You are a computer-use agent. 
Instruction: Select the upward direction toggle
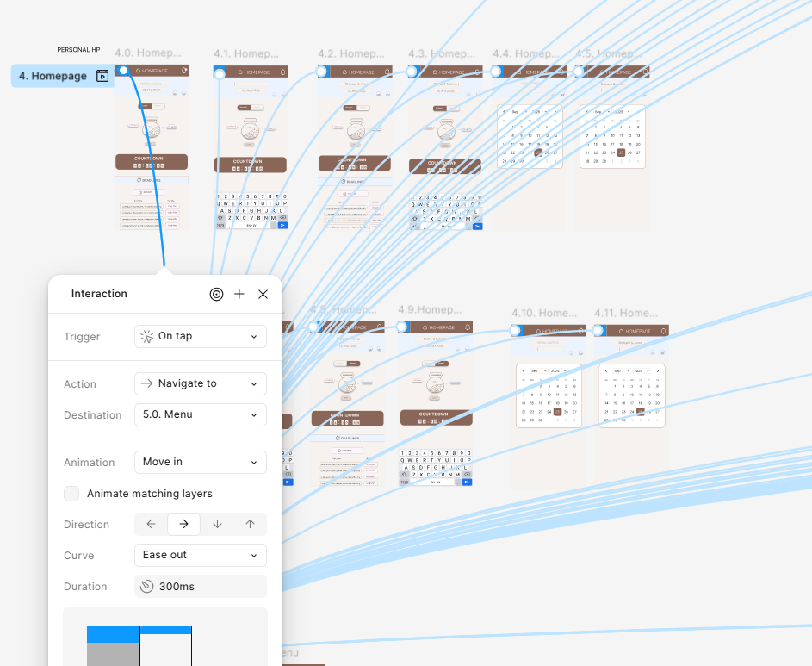249,524
